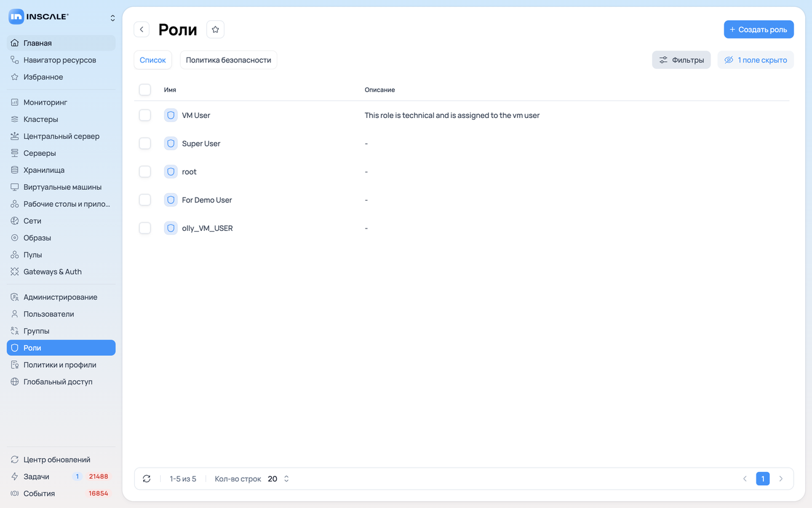Tick the checkbox for root role
The image size is (812, 508).
(145, 172)
